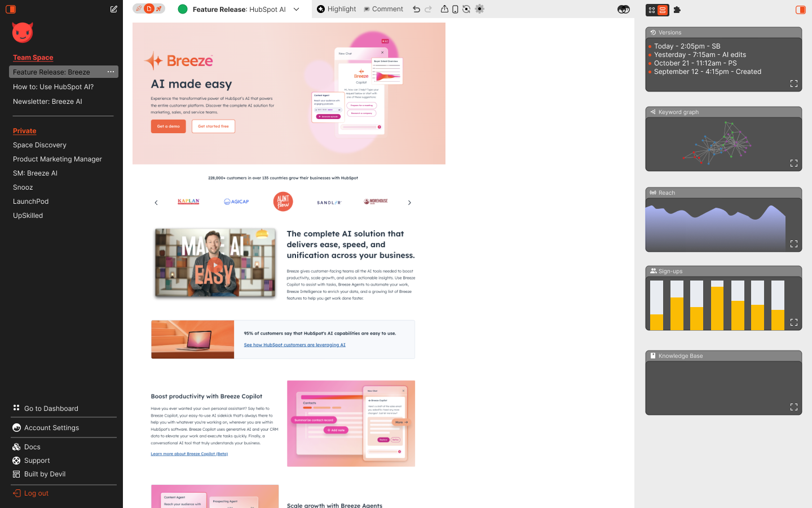Open options menu for Feature Release: Breeze

coord(111,72)
